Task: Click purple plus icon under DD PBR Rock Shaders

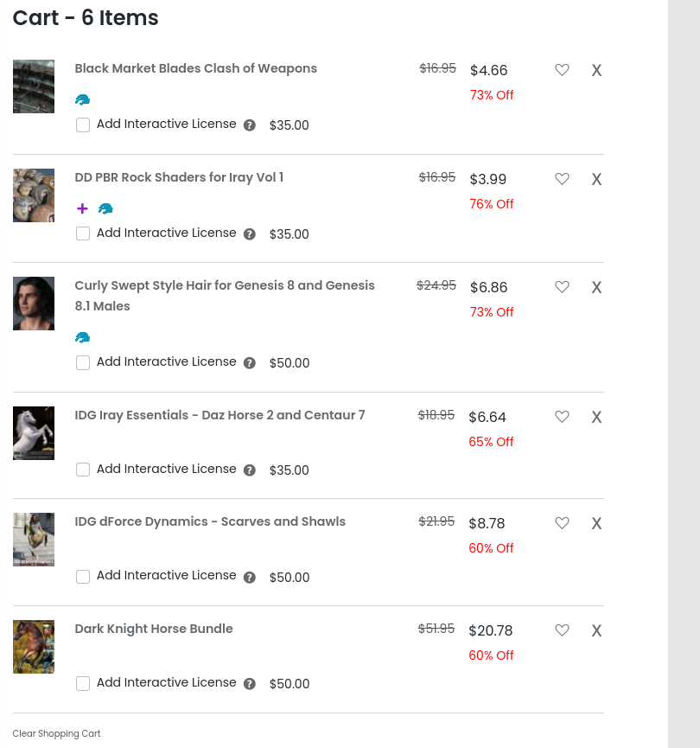Action: click(x=82, y=208)
